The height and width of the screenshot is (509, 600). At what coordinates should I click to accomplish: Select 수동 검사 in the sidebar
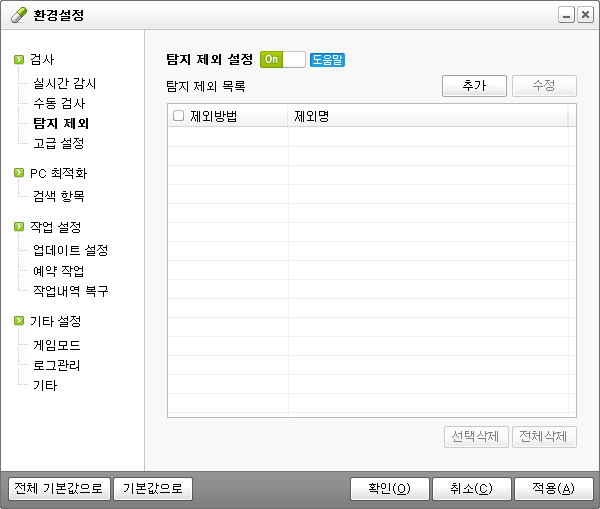[x=60, y=103]
